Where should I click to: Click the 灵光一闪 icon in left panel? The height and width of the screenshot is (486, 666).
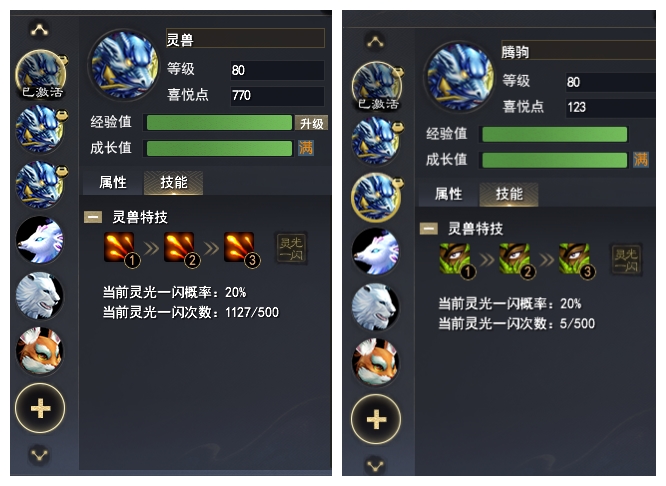(x=291, y=248)
